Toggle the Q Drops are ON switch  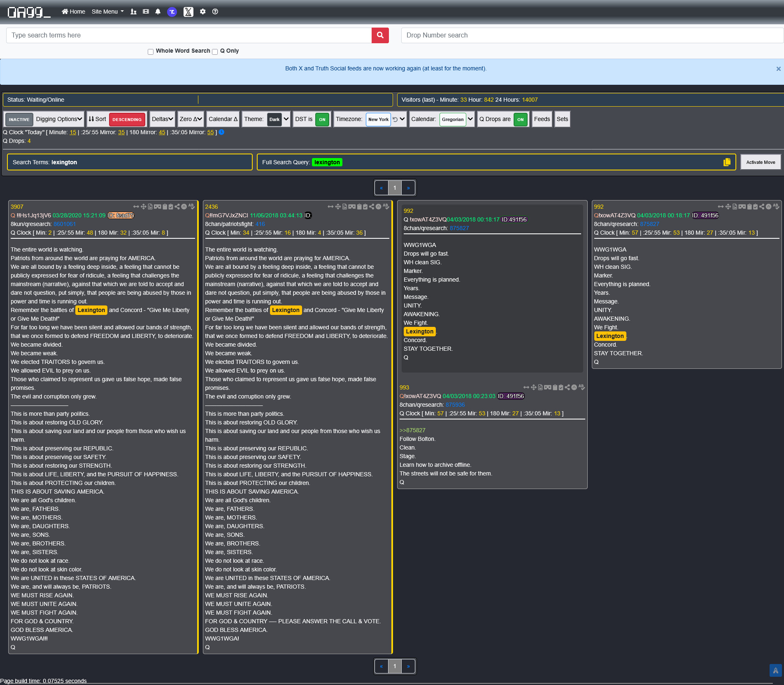click(521, 119)
